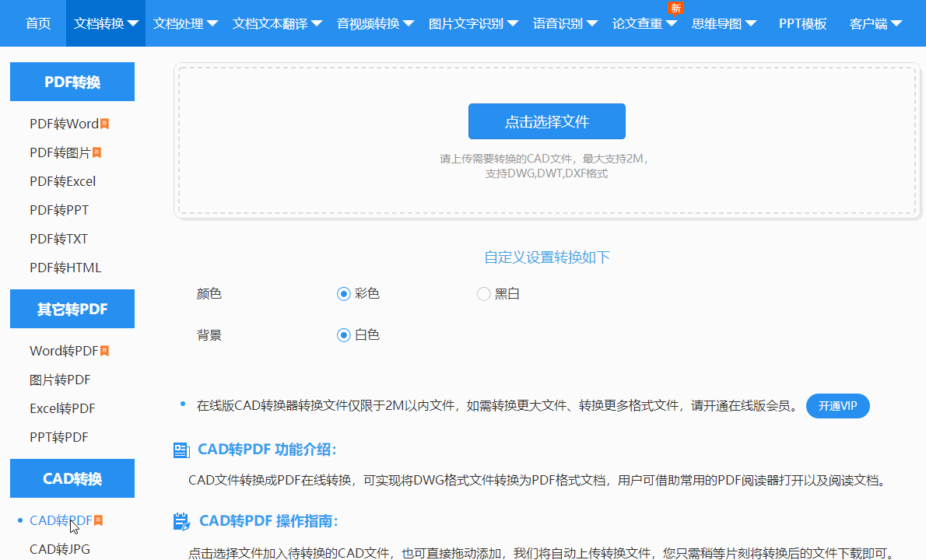The image size is (926, 560).
Task: Open the CAD转换 sidebar section
Action: click(72, 478)
